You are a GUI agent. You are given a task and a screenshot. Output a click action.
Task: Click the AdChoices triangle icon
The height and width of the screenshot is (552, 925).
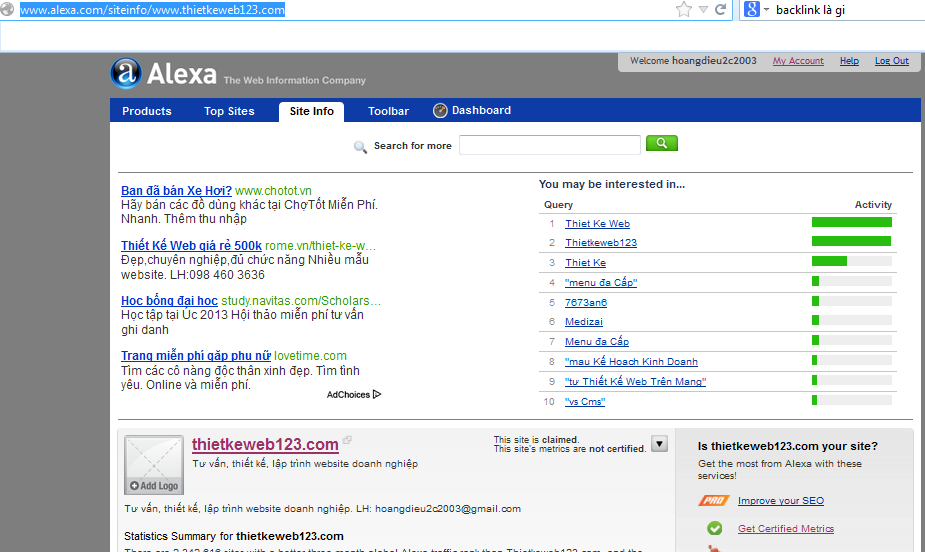[x=377, y=394]
